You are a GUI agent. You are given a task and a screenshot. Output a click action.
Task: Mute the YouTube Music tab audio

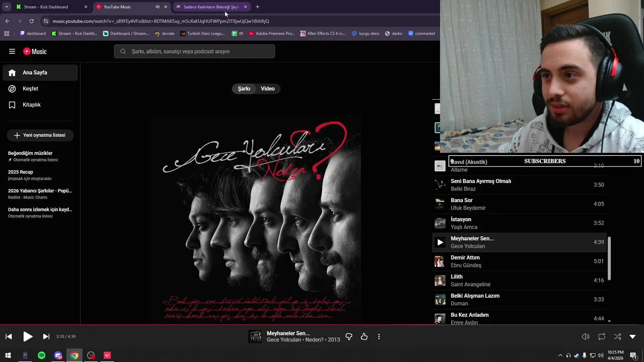(157, 7)
